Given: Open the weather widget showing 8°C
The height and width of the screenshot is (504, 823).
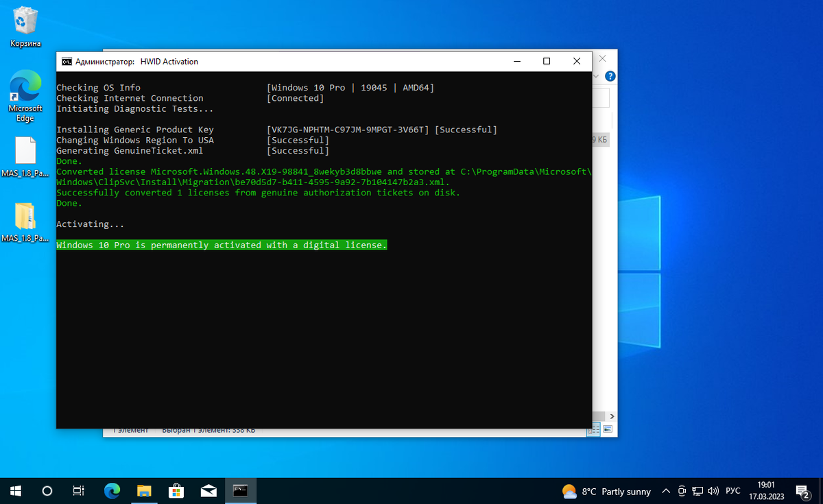Looking at the screenshot, I should tap(606, 492).
